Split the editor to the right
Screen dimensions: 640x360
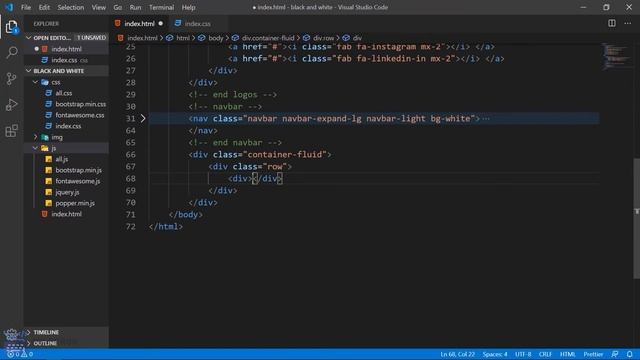611,23
